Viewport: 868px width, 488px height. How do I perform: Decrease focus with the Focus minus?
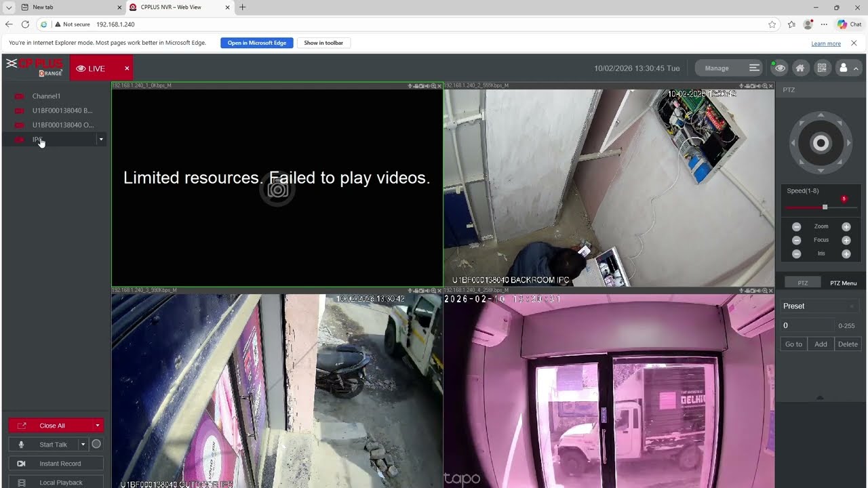[797, 240]
